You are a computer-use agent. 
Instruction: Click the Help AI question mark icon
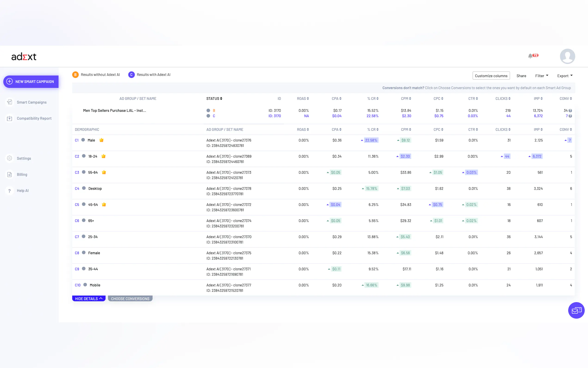[x=9, y=190]
